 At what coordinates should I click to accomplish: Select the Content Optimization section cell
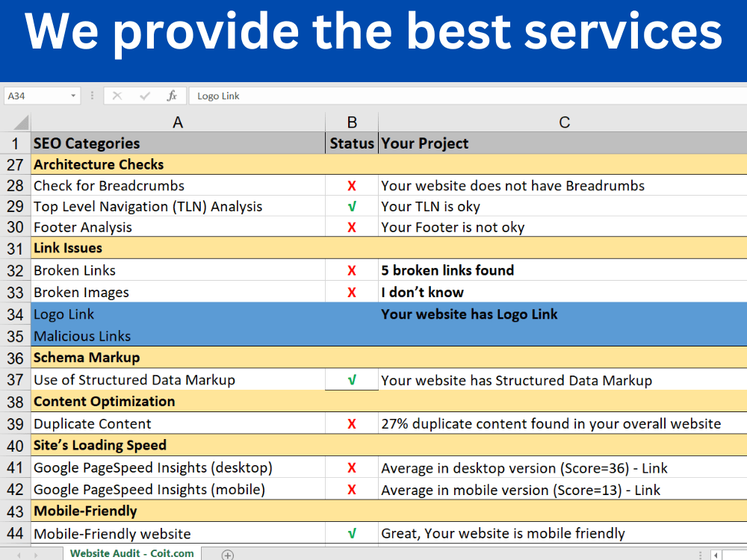click(x=178, y=402)
